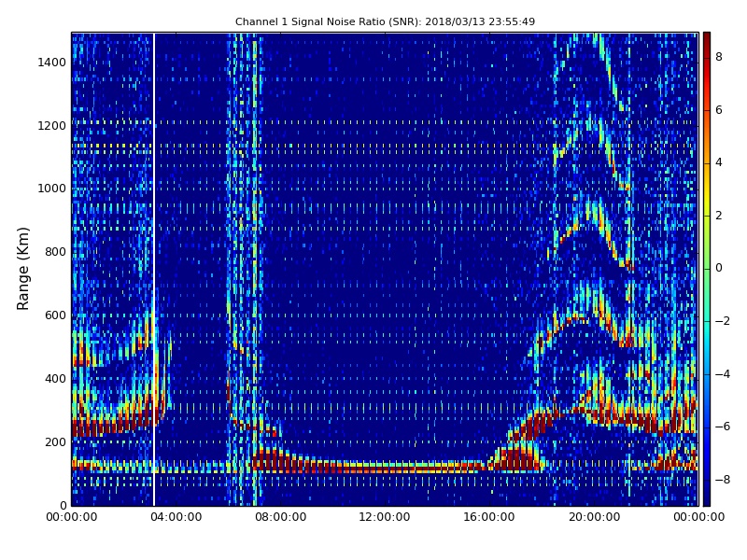Click the 200 range tick label
This screenshot has width=747, height=560.
coord(55,441)
